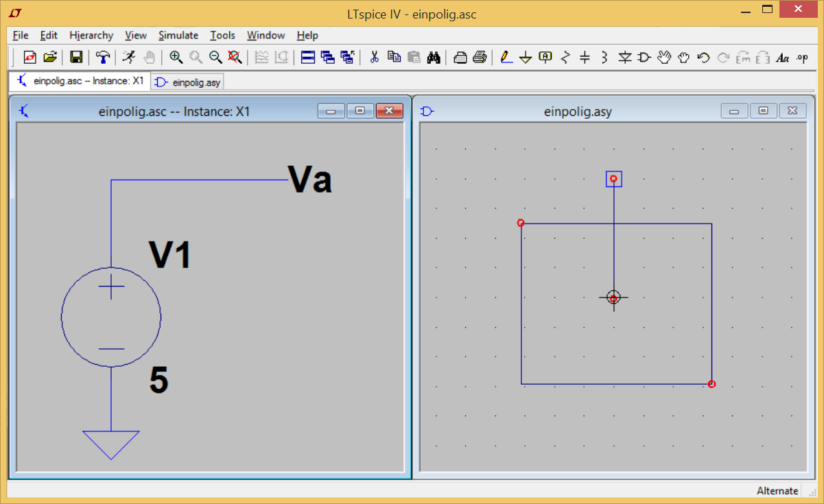
Task: Close the einpolig.asc Instance X1 child window
Action: 389,110
